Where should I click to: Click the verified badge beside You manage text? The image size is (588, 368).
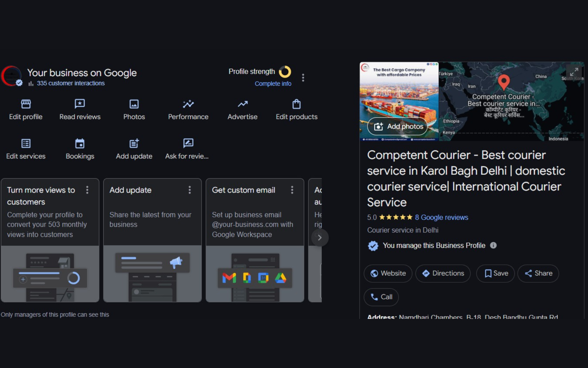(x=373, y=246)
